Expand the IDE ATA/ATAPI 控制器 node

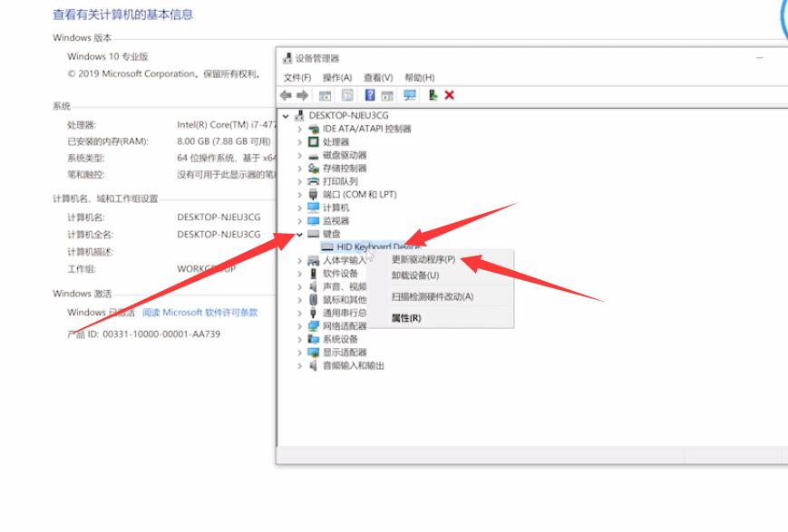pos(299,129)
